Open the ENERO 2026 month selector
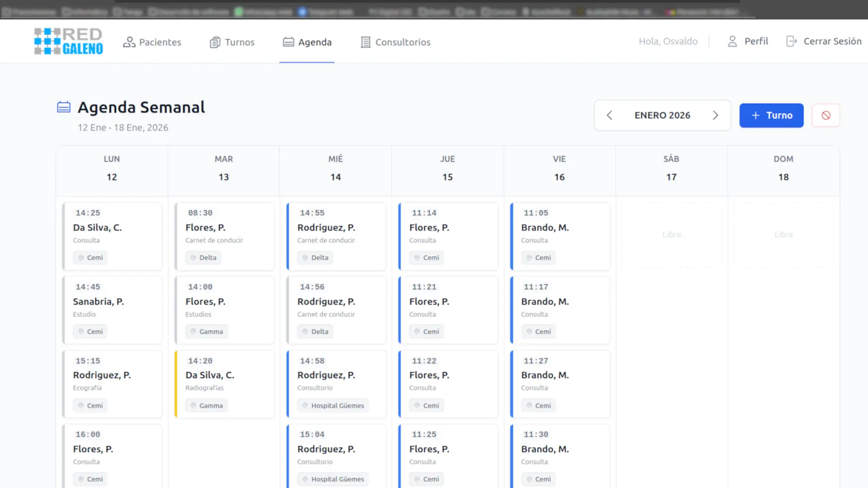The height and width of the screenshot is (488, 868). tap(662, 115)
